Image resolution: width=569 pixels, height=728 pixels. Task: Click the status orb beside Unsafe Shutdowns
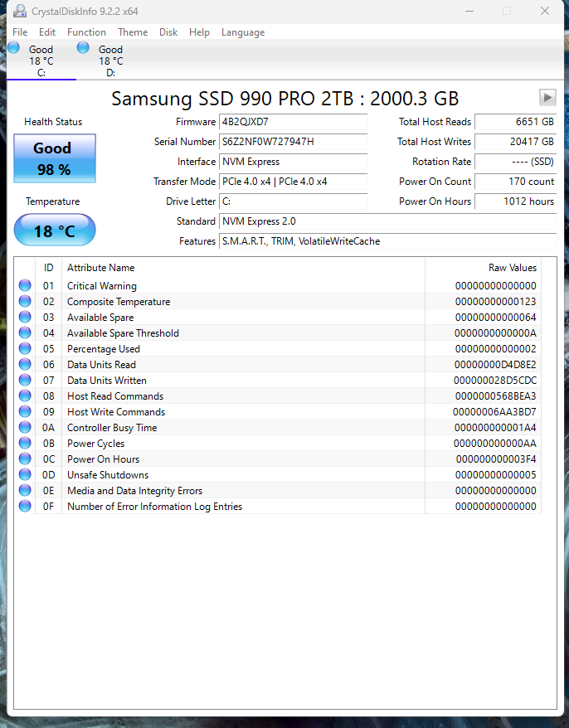click(25, 475)
